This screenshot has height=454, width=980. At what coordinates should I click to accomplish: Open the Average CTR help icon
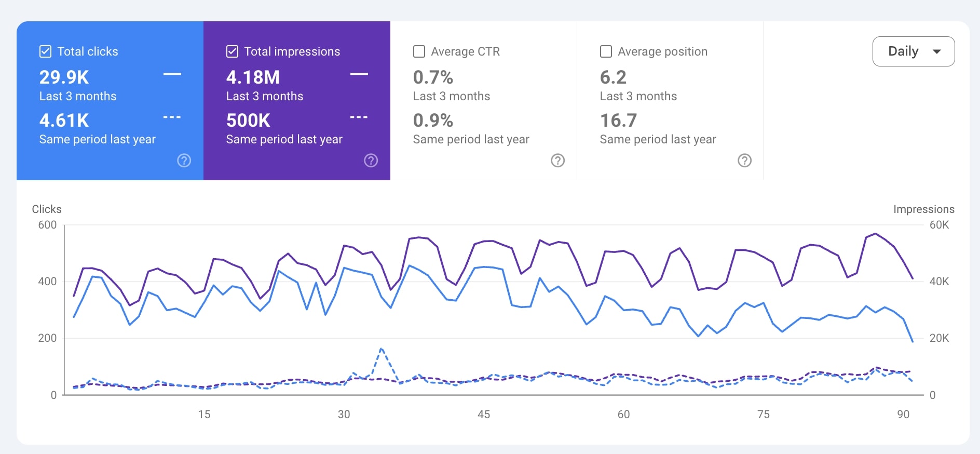(557, 161)
